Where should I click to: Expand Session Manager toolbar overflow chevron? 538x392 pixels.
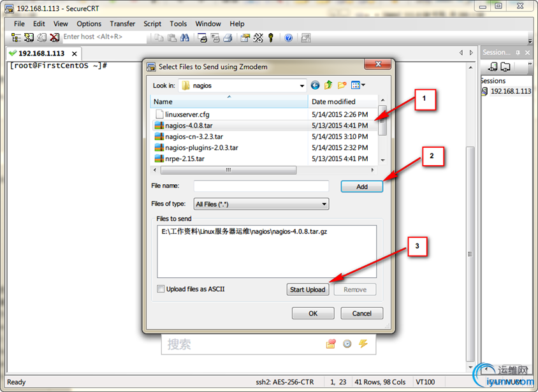[530, 64]
